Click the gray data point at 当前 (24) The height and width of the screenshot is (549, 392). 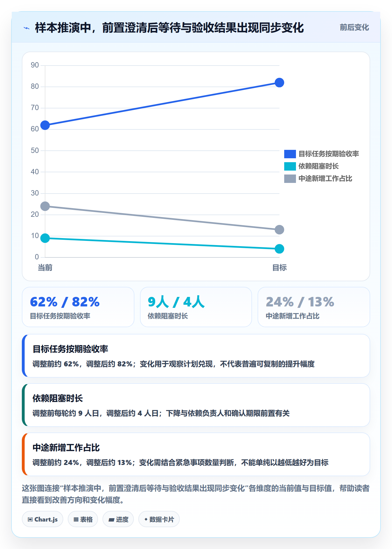point(45,206)
